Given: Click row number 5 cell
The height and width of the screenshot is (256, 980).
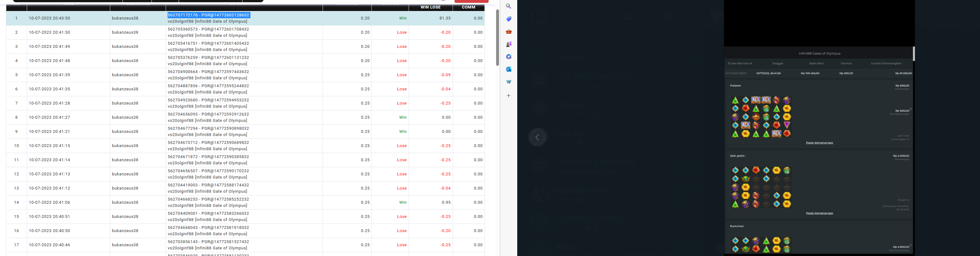Looking at the screenshot, I should click(16, 75).
